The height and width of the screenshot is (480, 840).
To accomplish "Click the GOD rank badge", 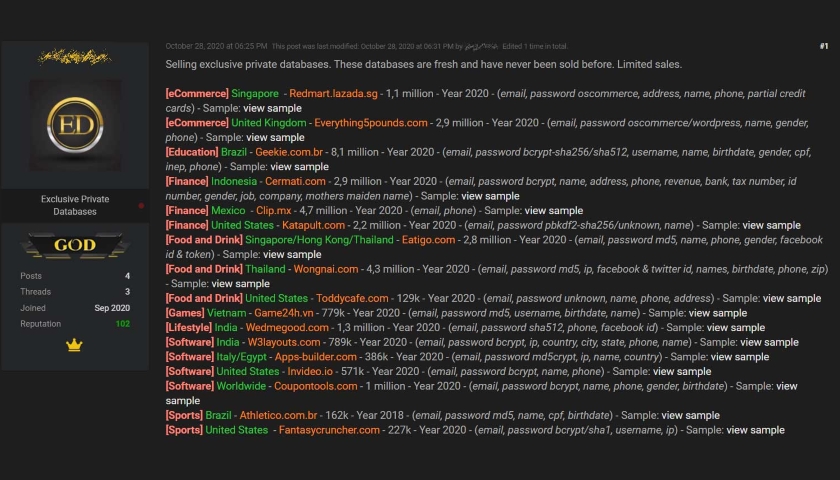I will click(x=75, y=245).
